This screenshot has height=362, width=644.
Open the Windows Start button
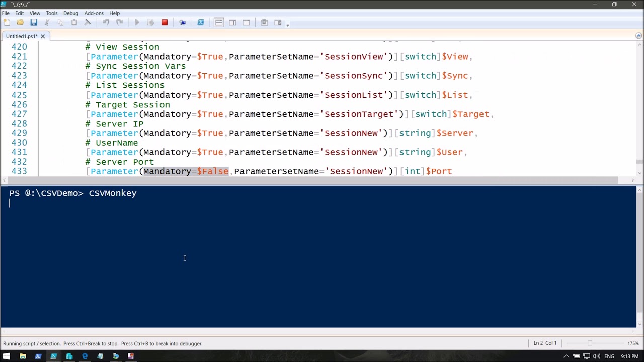tap(6, 356)
